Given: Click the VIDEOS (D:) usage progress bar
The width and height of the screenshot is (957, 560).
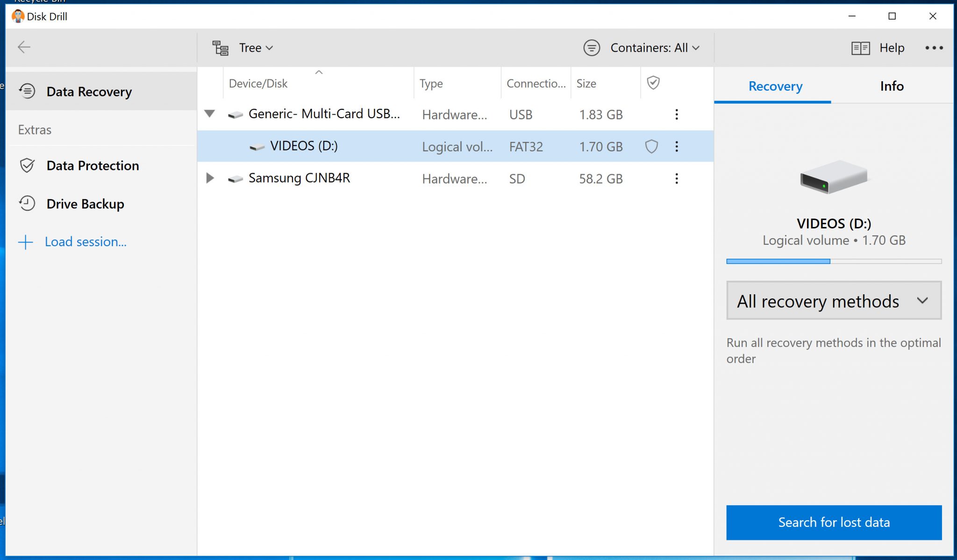Looking at the screenshot, I should [x=834, y=262].
